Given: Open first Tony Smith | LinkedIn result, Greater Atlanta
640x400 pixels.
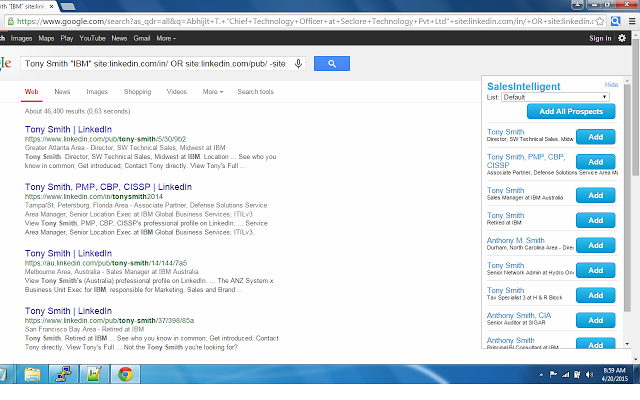Looking at the screenshot, I should pyautogui.click(x=68, y=129).
